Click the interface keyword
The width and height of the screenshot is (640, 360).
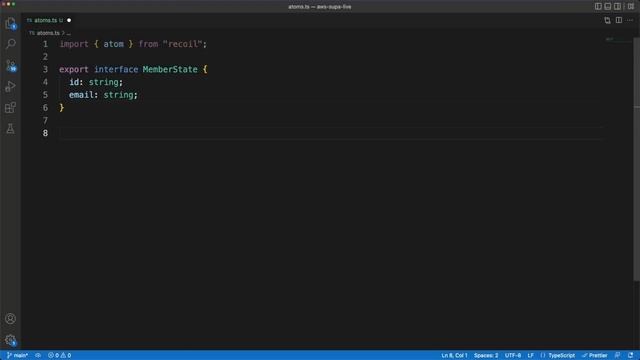pos(116,69)
